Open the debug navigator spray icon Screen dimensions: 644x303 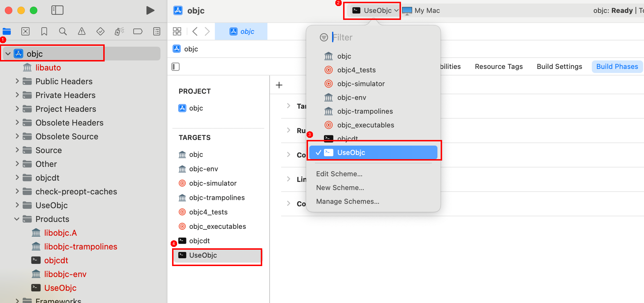point(119,32)
